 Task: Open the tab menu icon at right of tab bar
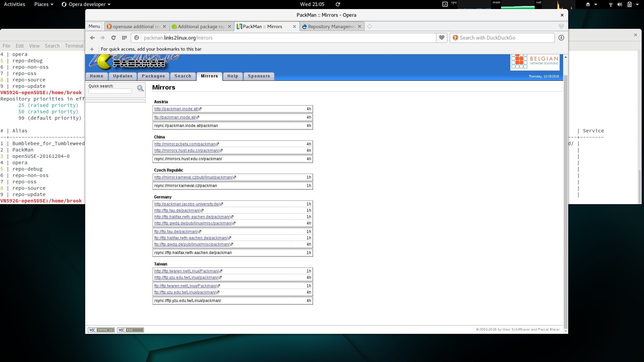(561, 26)
